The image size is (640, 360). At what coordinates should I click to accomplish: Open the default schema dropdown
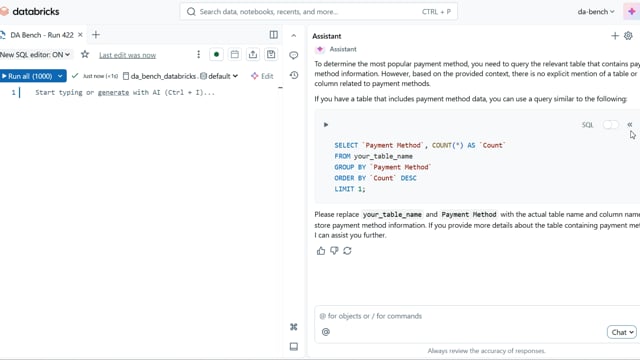pos(220,76)
